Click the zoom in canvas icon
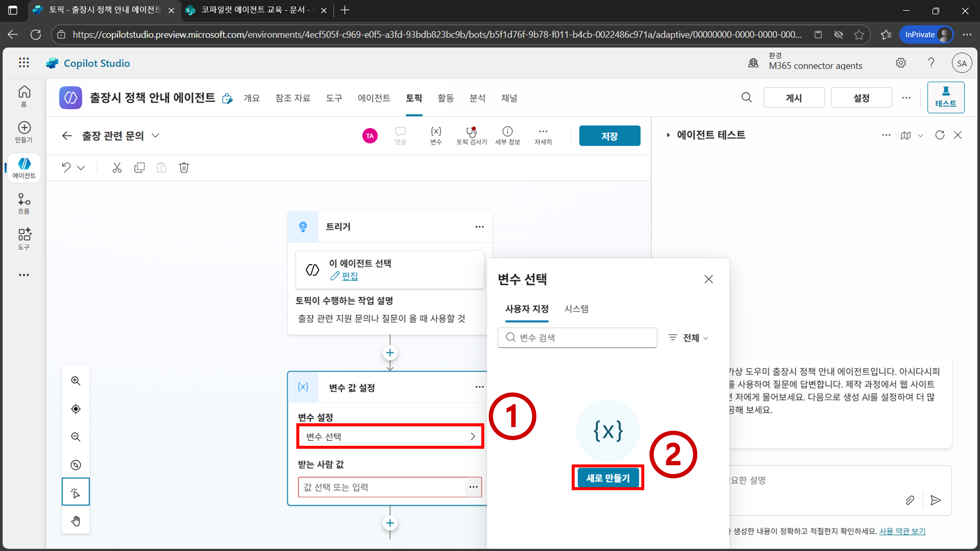 pos(76,381)
